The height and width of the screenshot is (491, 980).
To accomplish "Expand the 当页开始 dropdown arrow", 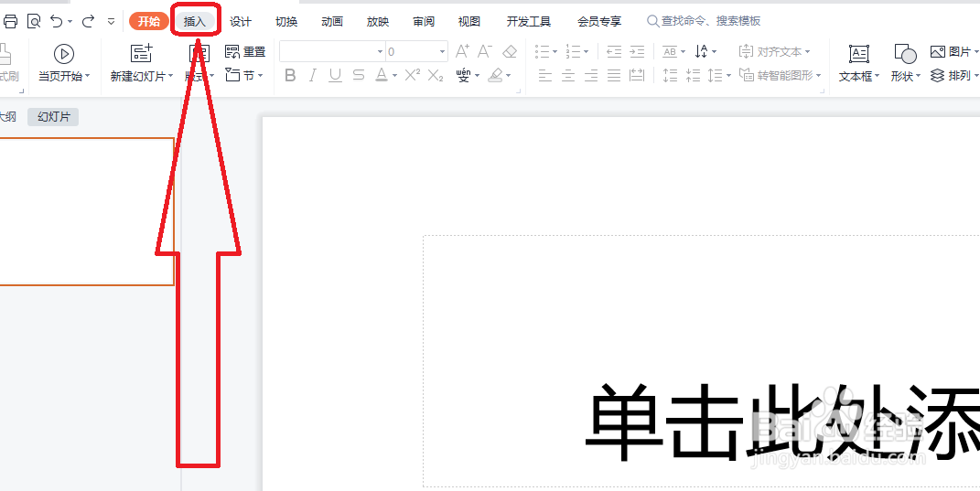I will pyautogui.click(x=88, y=76).
